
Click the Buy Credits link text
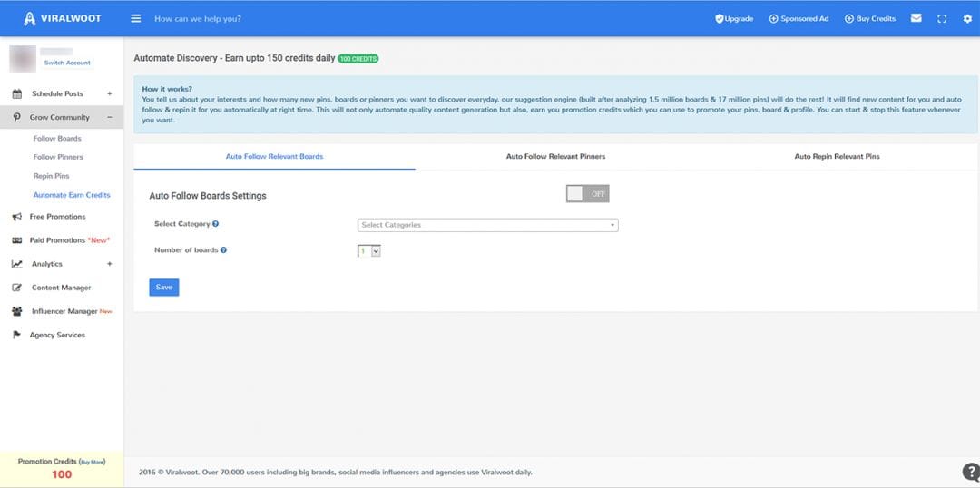point(876,19)
